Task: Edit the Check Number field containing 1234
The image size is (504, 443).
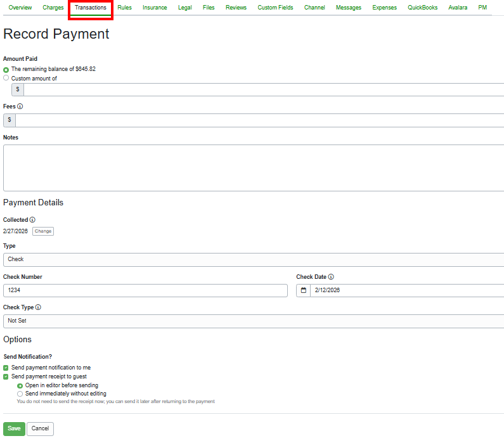Action: (145, 290)
